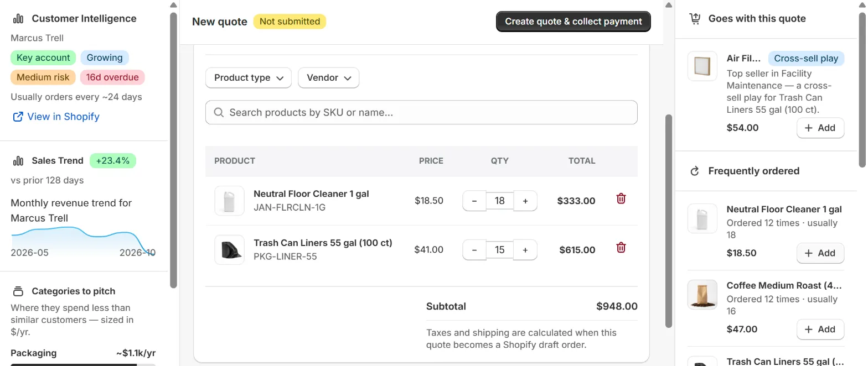The width and height of the screenshot is (868, 366).
Task: Increase Neutral Floor Cleaner quantity
Action: pos(525,201)
